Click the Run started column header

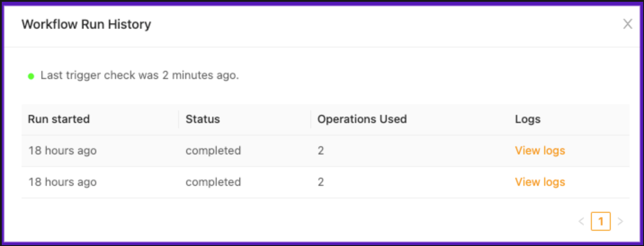tap(59, 119)
